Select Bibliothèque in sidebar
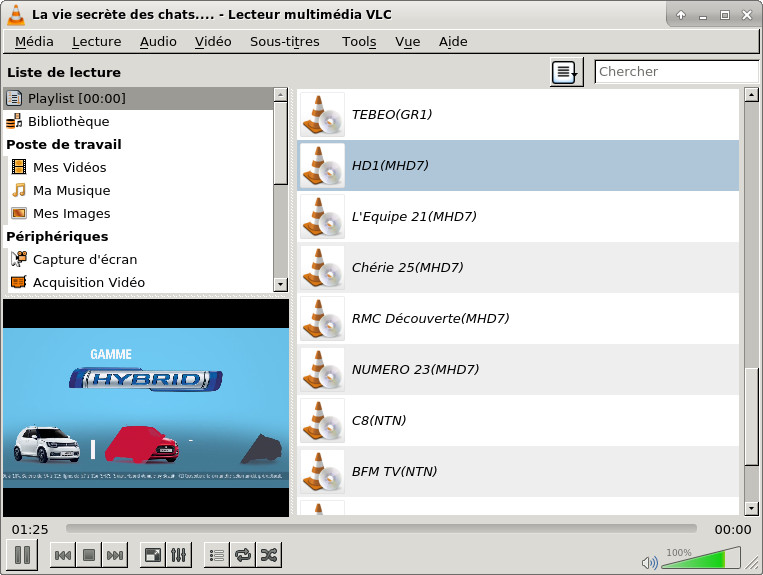This screenshot has height=575, width=763. pos(138,121)
